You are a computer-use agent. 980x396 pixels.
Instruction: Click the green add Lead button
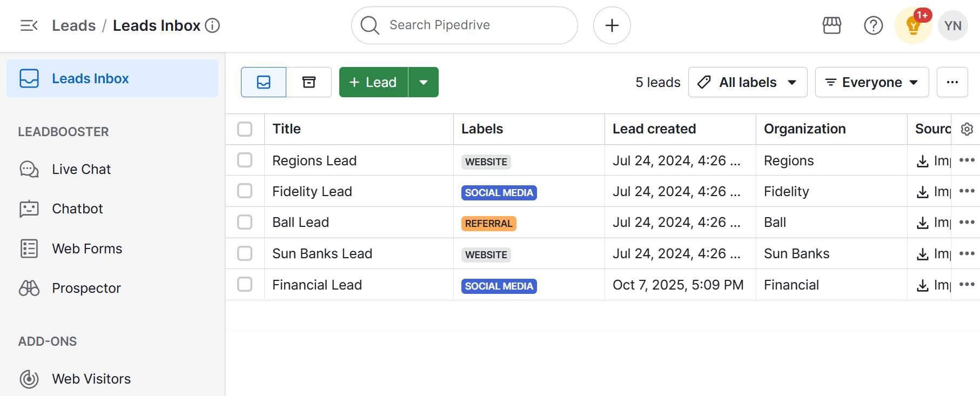373,82
